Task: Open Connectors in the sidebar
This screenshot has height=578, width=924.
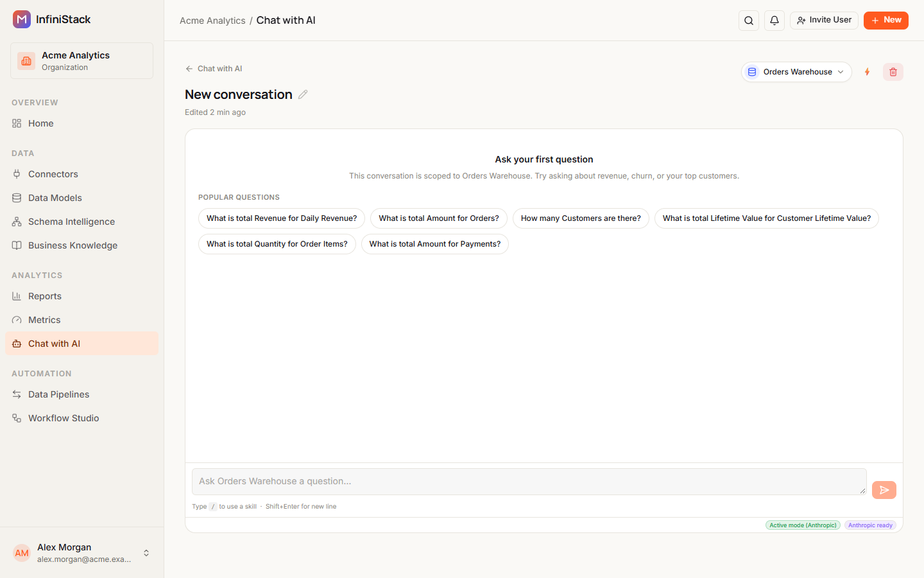Action: tap(81, 174)
